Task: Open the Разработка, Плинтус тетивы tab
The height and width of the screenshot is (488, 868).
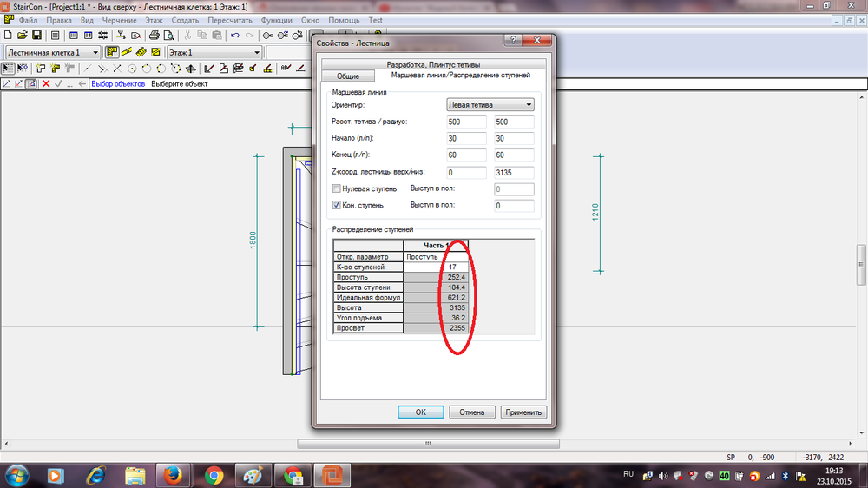Action: click(433, 65)
